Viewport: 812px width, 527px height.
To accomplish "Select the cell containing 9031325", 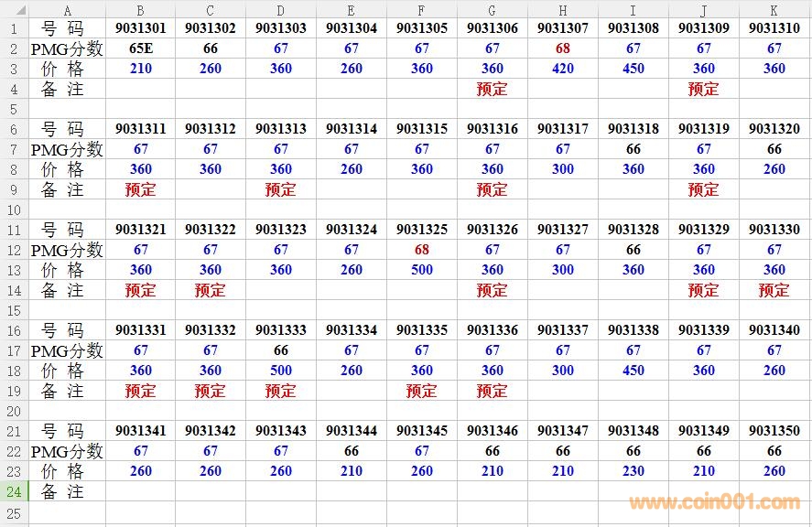I will pyautogui.click(x=422, y=230).
